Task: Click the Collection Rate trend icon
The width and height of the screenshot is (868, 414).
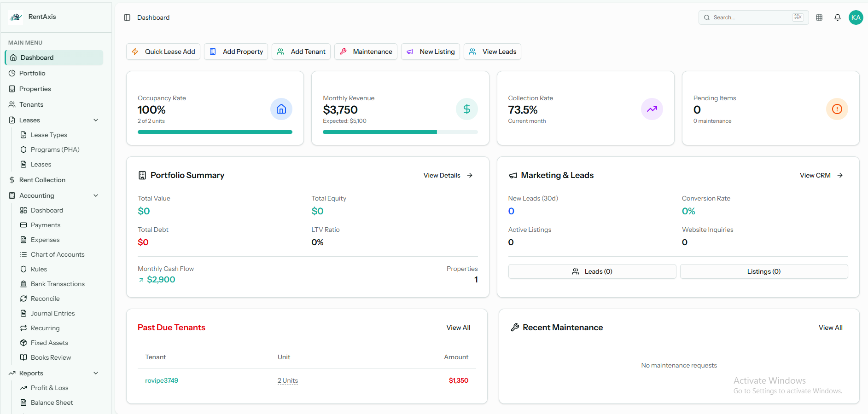Action: 652,109
